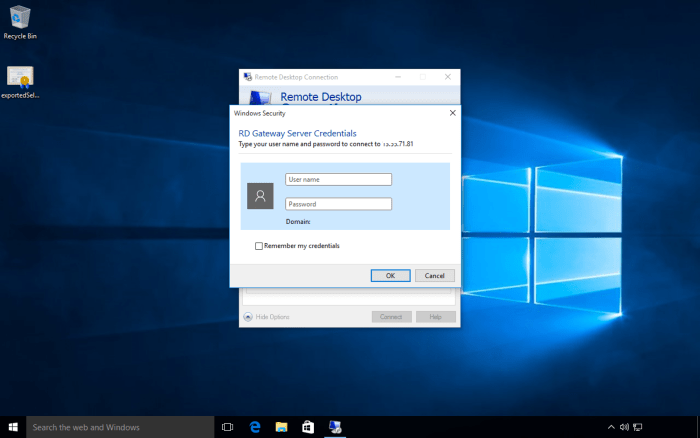This screenshot has width=700, height=438.
Task: Select Remote Desktop Connection taskbar icon
Action: (335, 427)
